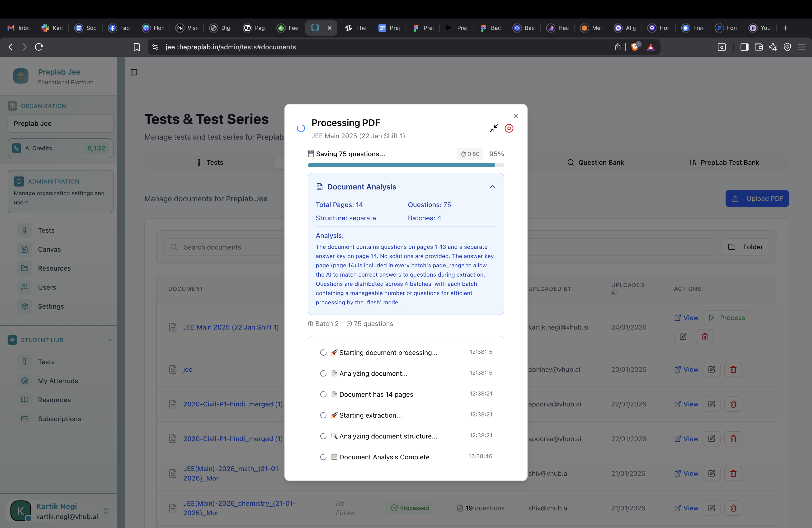
Task: Open Users in the sidebar
Action: pyautogui.click(x=60, y=287)
